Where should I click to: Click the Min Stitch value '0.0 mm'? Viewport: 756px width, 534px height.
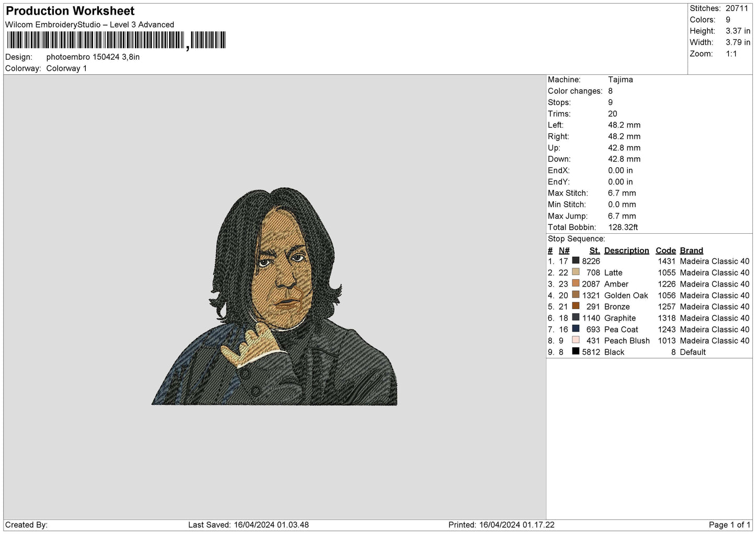click(622, 204)
